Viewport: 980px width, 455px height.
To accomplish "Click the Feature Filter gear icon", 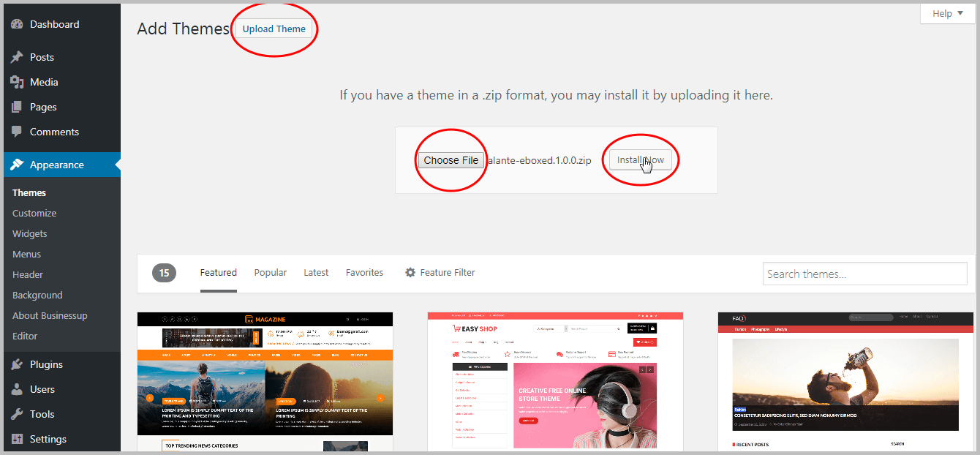I will pyautogui.click(x=410, y=272).
